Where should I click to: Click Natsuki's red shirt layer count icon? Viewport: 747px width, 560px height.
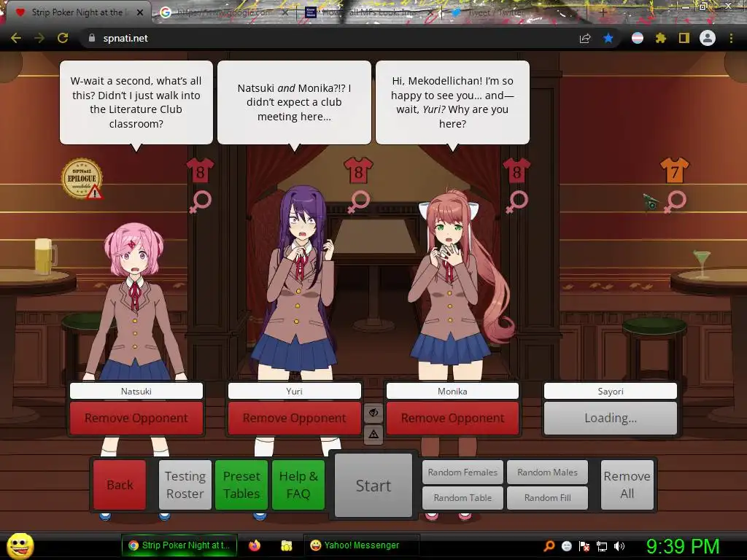(x=200, y=171)
